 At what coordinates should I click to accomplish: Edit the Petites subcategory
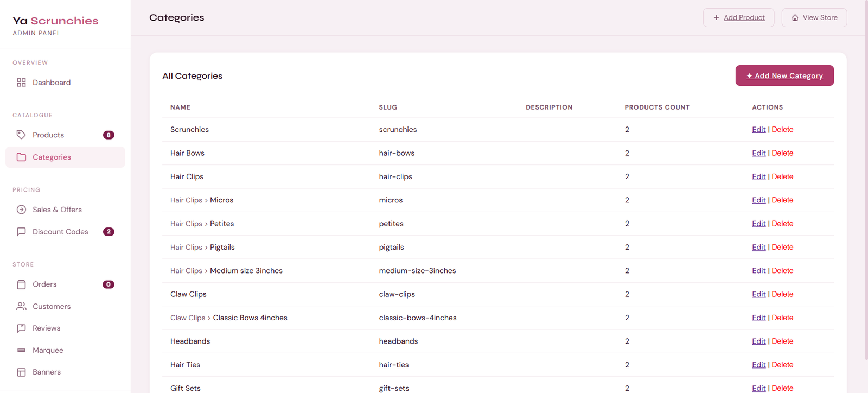(758, 224)
